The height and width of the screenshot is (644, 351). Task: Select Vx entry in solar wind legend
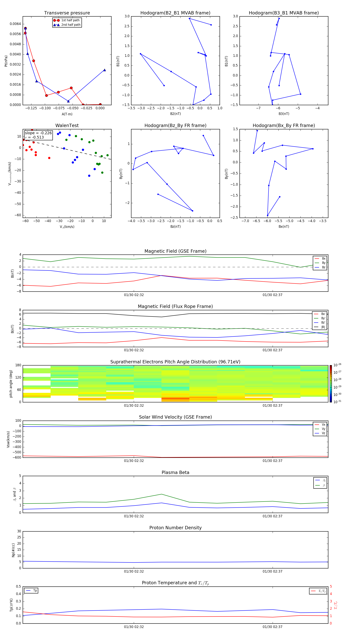point(320,424)
